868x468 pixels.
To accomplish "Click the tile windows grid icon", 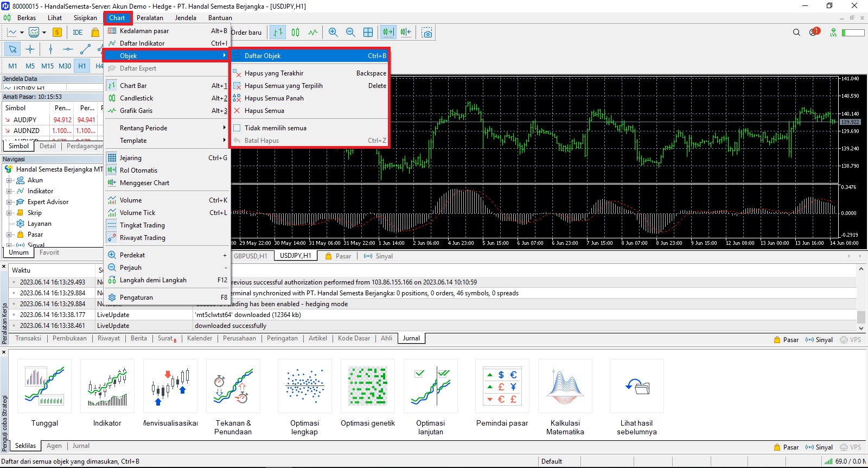I will click(368, 33).
